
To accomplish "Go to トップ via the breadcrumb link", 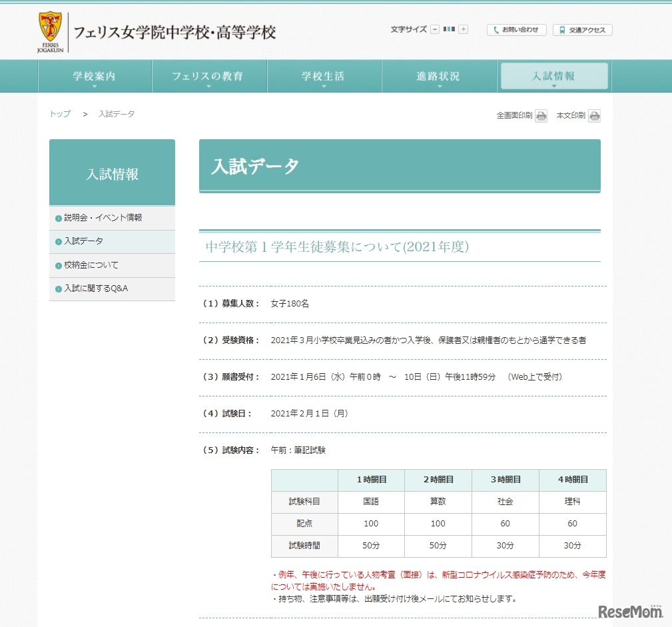I will click(60, 114).
